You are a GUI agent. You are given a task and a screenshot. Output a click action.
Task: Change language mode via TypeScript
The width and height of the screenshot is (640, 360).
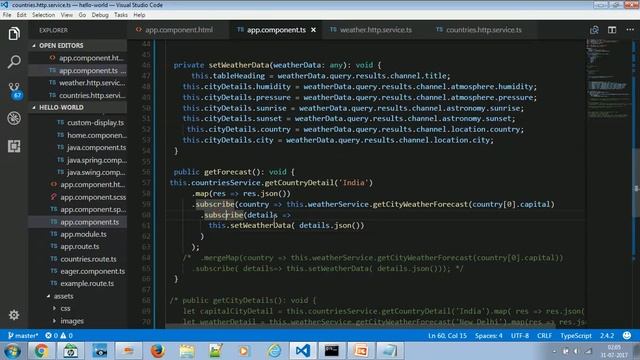pos(576,336)
